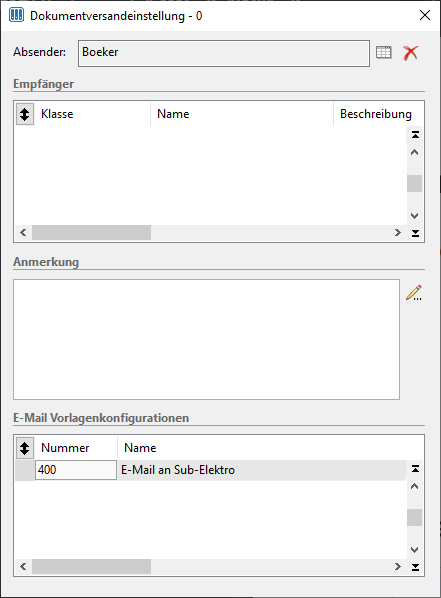Click the Absender field containing Boeker
The height and width of the screenshot is (598, 441).
224,53
